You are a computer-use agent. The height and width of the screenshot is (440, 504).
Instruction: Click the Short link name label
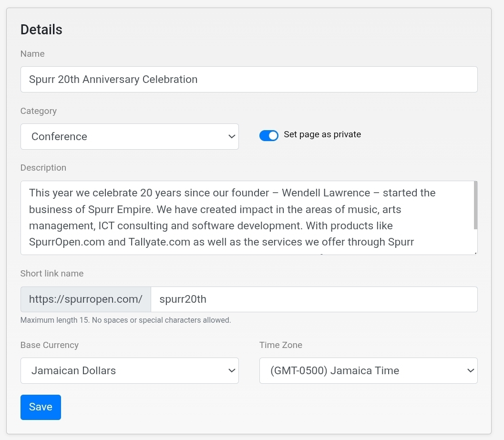pos(52,274)
